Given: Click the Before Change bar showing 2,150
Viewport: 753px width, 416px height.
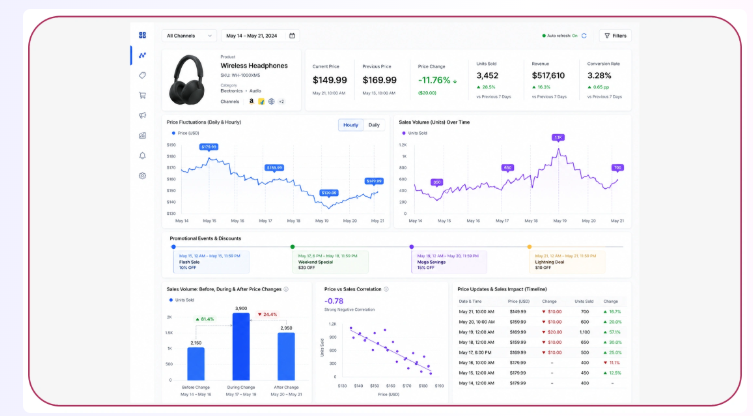Looking at the screenshot, I should [196, 364].
